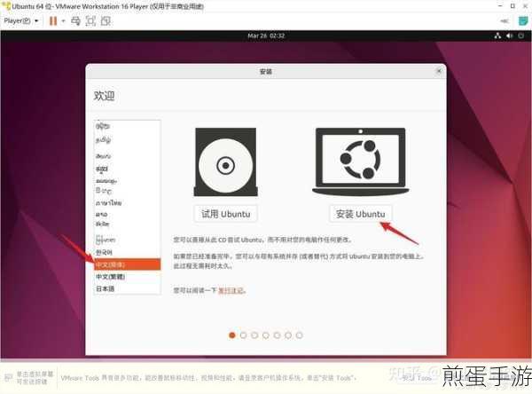Click the 安装 Tools button in bottom bar

[x=417, y=378]
